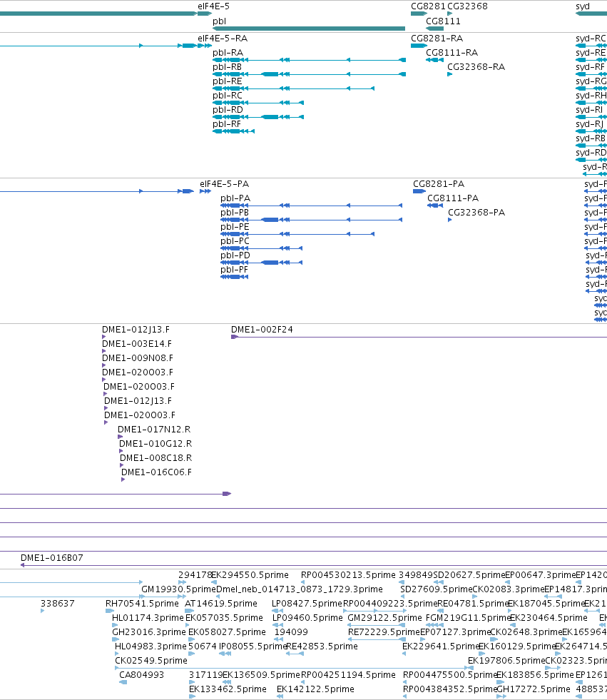
Task: Click the eIF4E-5-PA CDS label
Action: pyautogui.click(x=224, y=184)
